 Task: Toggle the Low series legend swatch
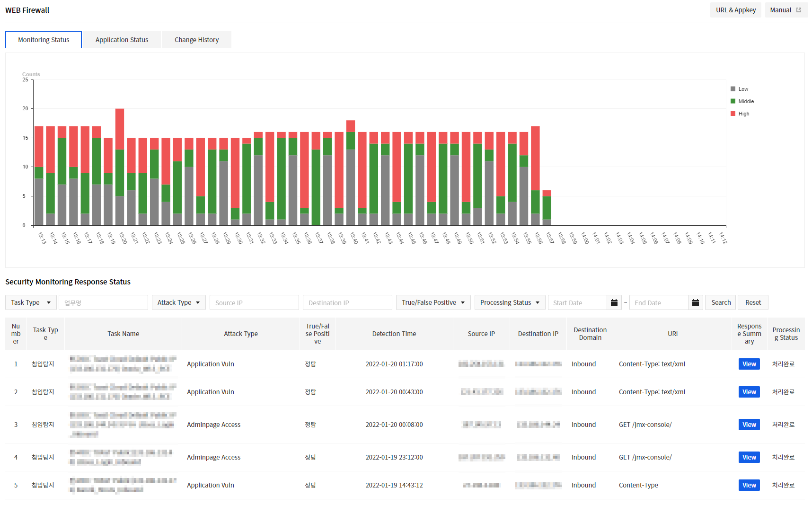pyautogui.click(x=733, y=89)
